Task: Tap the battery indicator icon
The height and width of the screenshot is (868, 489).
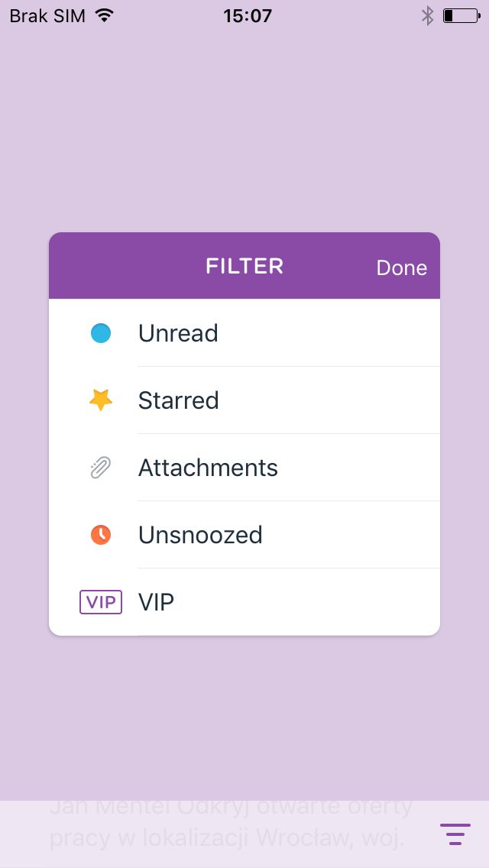Action: (461, 16)
